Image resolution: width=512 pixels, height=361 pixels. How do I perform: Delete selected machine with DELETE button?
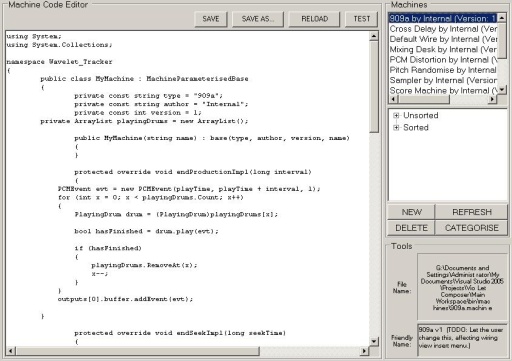click(x=411, y=228)
